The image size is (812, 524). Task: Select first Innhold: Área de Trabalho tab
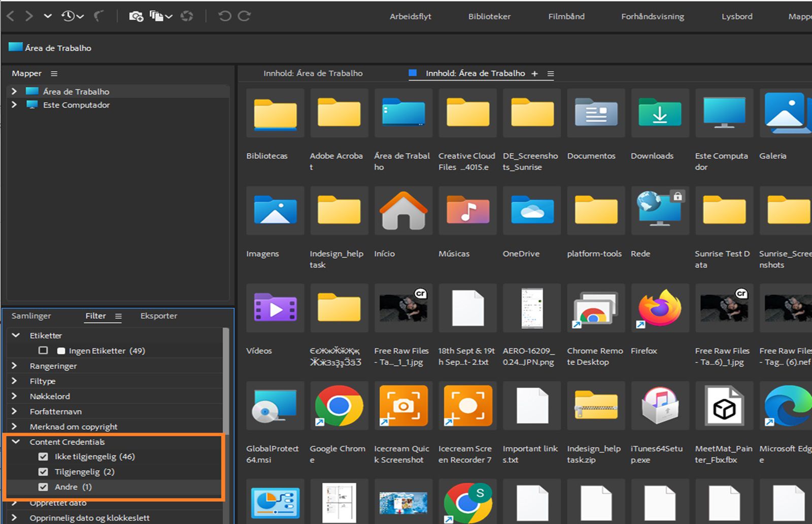pyautogui.click(x=313, y=74)
